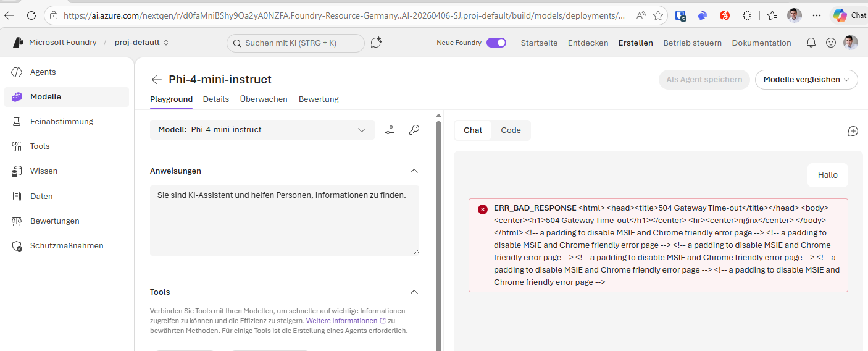Open the Wissen database icon

(x=17, y=171)
